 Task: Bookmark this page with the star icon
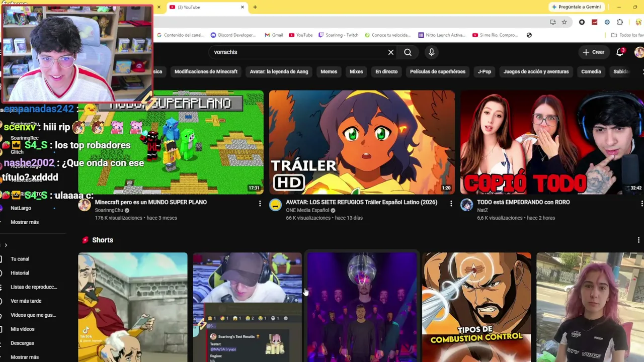[x=564, y=22]
